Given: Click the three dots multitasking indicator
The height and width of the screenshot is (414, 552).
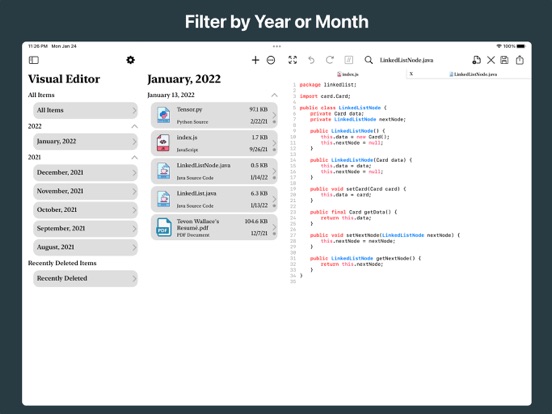Looking at the screenshot, I should (x=277, y=46).
